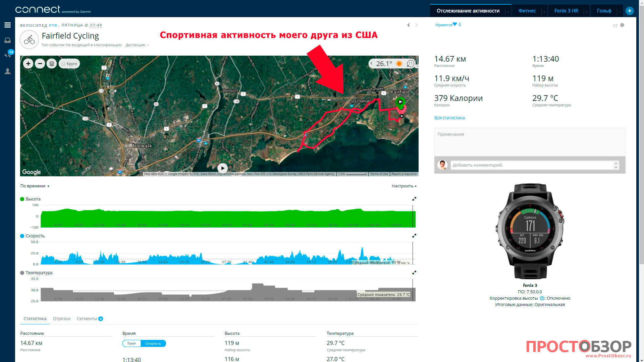Expand the Настроить chart options
644x362 pixels.
pyautogui.click(x=404, y=186)
